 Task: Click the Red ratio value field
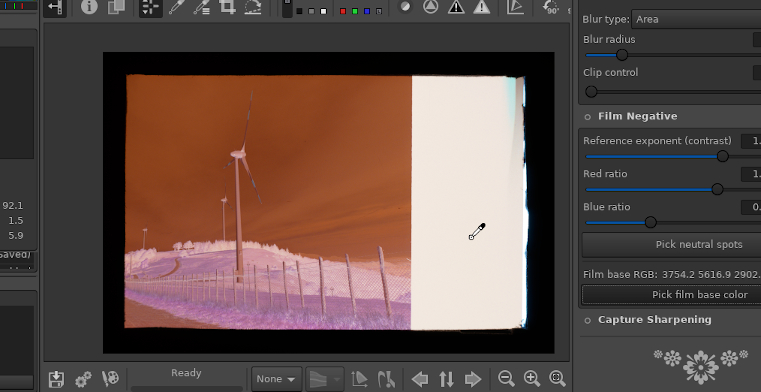coord(751,174)
